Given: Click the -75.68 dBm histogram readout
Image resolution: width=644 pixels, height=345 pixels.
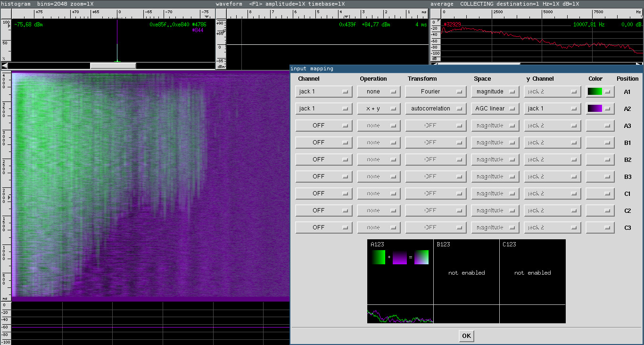Looking at the screenshot, I should 28,25.
